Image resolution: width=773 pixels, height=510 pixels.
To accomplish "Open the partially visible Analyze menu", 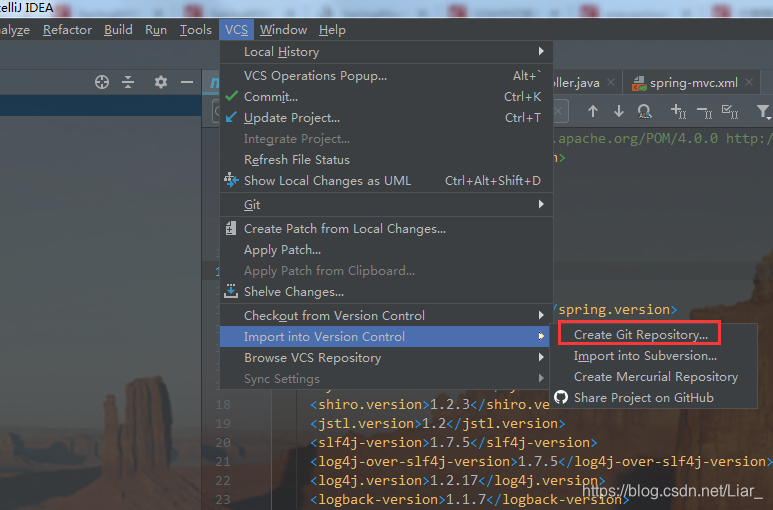I will coord(15,30).
